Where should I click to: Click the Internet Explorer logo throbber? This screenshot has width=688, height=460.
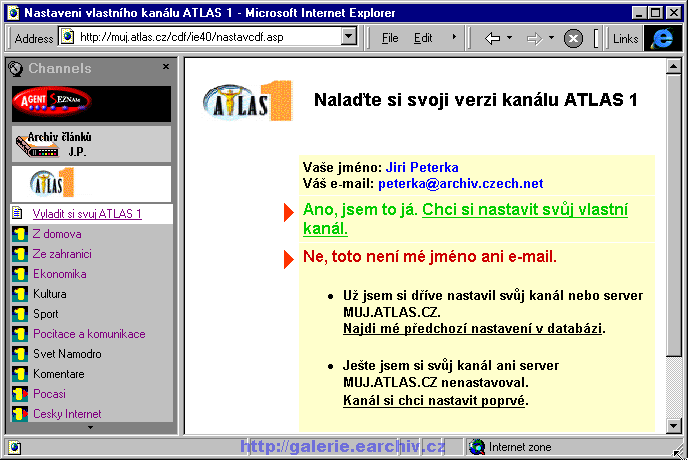point(663,38)
